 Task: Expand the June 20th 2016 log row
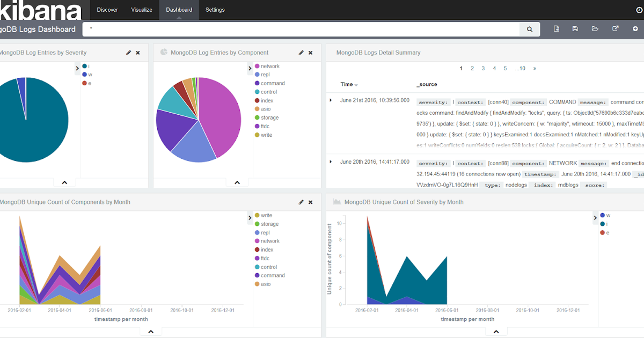pyautogui.click(x=331, y=161)
